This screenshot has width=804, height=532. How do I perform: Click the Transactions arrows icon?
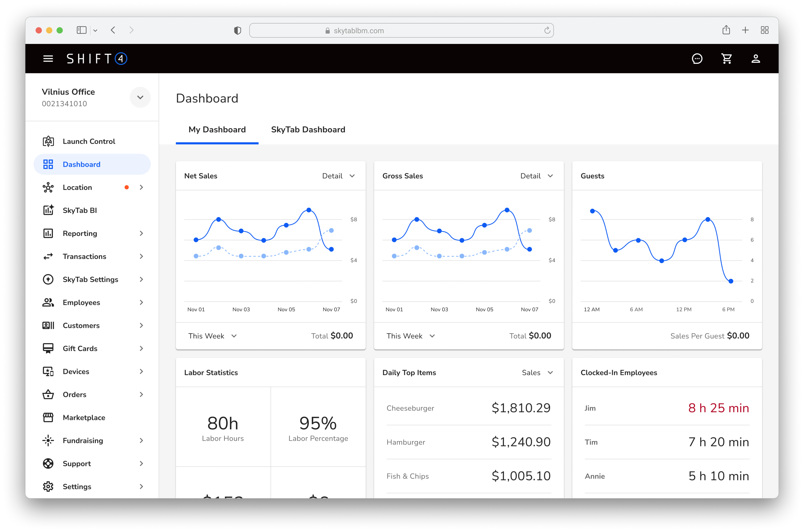[x=48, y=256]
